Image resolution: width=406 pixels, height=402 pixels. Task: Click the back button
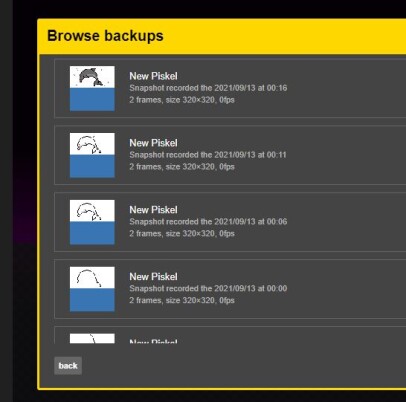tap(68, 366)
